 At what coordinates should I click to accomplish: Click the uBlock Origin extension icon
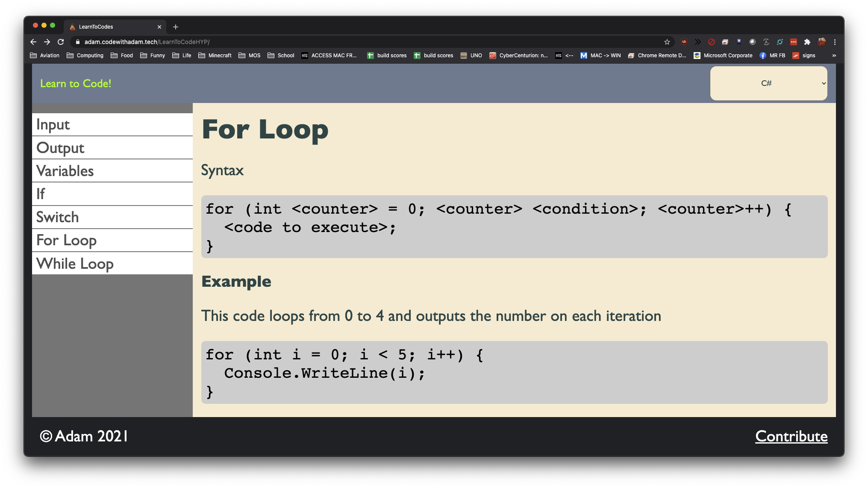click(x=684, y=42)
